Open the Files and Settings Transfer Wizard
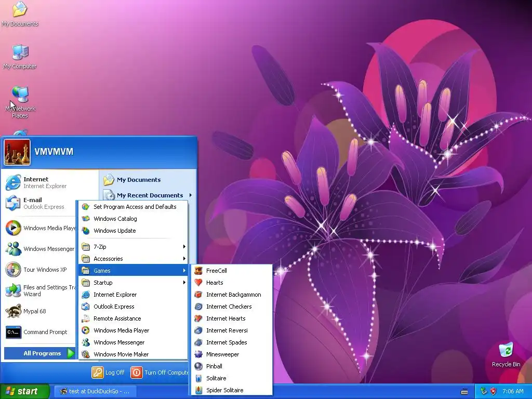This screenshot has width=532, height=399. pyautogui.click(x=40, y=290)
